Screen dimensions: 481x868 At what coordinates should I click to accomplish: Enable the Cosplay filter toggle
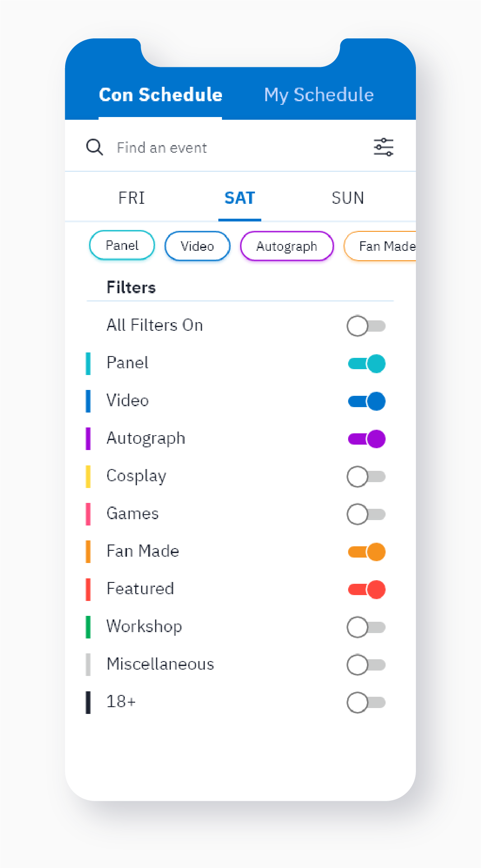point(366,476)
